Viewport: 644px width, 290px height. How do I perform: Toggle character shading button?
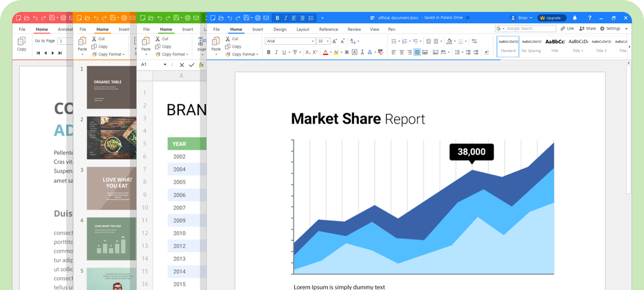click(x=346, y=52)
